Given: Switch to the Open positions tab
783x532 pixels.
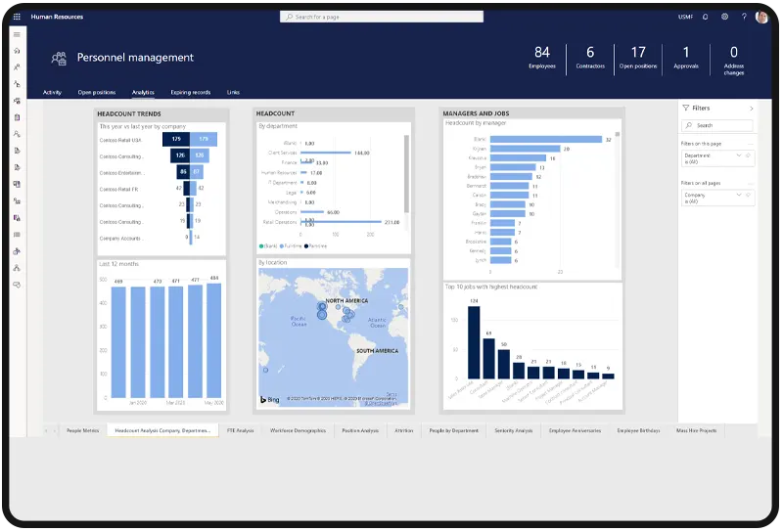Looking at the screenshot, I should coord(97,92).
